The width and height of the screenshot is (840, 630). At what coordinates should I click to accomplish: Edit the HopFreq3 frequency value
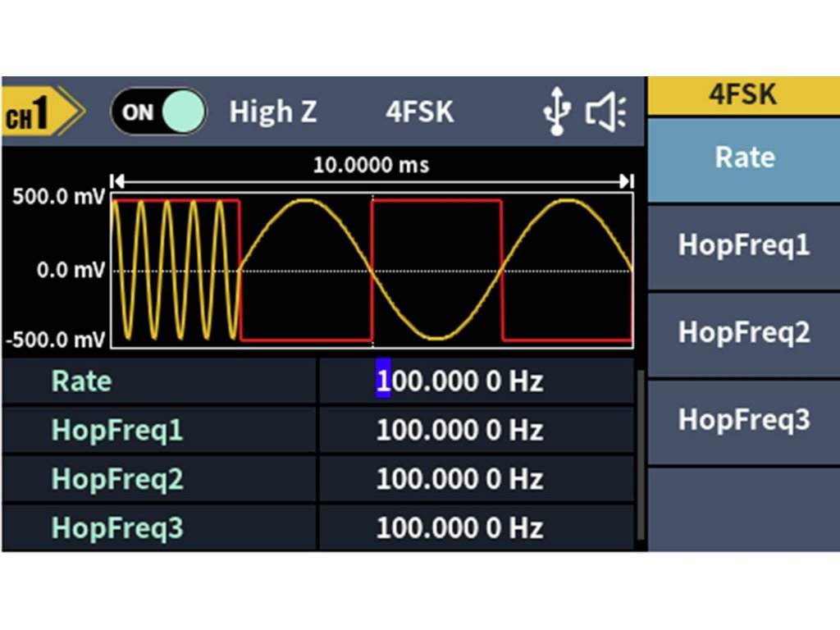[x=459, y=528]
